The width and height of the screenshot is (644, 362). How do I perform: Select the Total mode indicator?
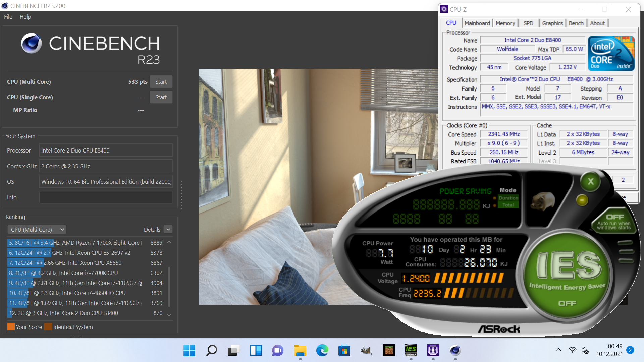click(x=508, y=205)
